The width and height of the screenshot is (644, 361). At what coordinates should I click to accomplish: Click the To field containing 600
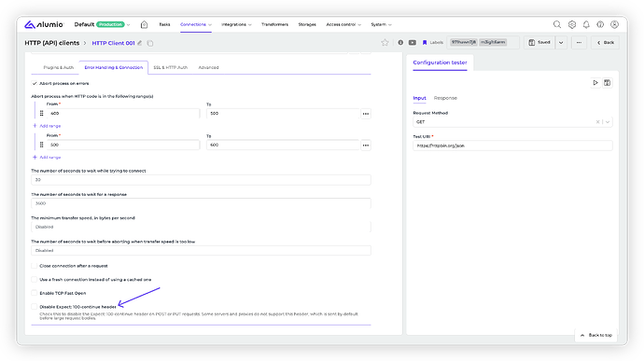pos(283,145)
